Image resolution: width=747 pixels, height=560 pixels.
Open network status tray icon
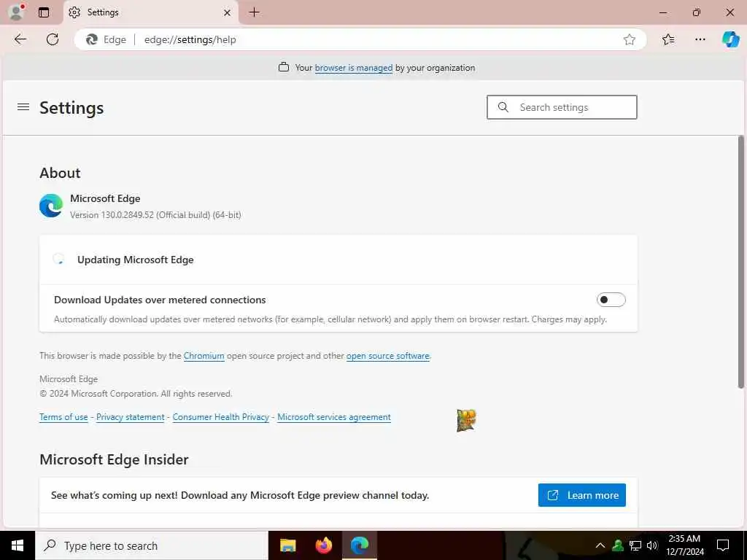click(x=635, y=545)
